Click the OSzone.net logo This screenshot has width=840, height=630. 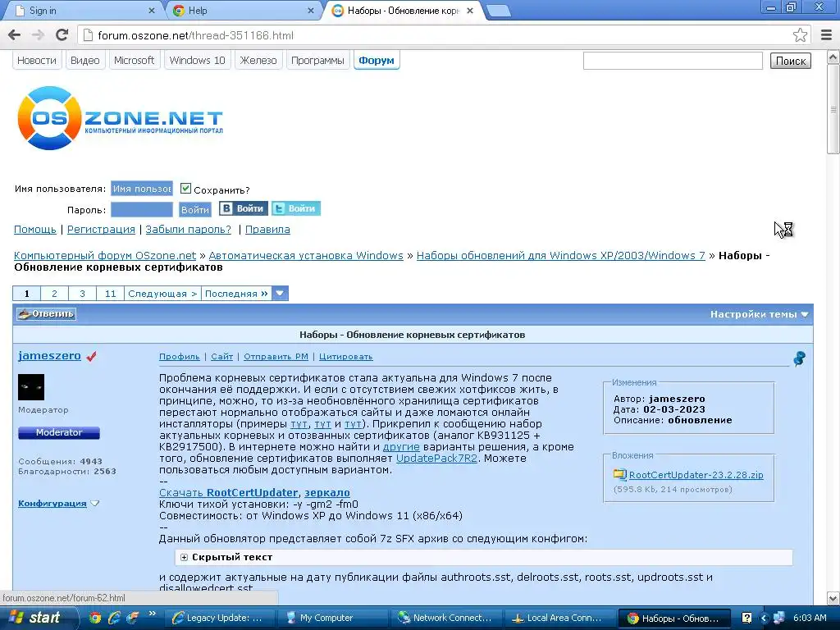point(120,118)
